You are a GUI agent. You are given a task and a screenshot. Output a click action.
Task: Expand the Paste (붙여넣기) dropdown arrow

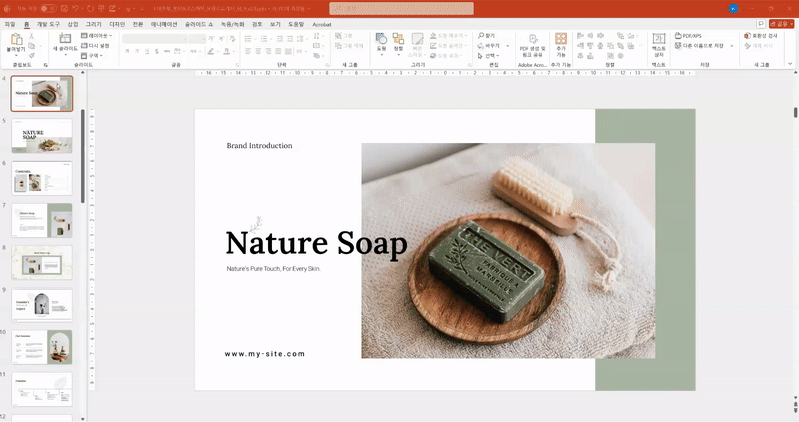coord(16,55)
